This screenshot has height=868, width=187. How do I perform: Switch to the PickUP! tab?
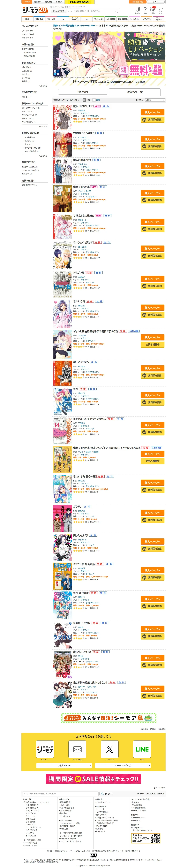point(83,92)
